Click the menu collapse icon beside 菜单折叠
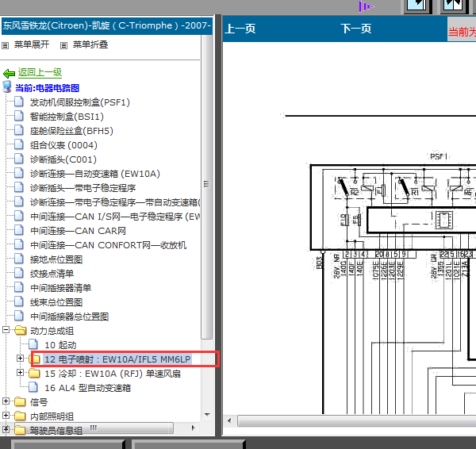 pyautogui.click(x=63, y=45)
